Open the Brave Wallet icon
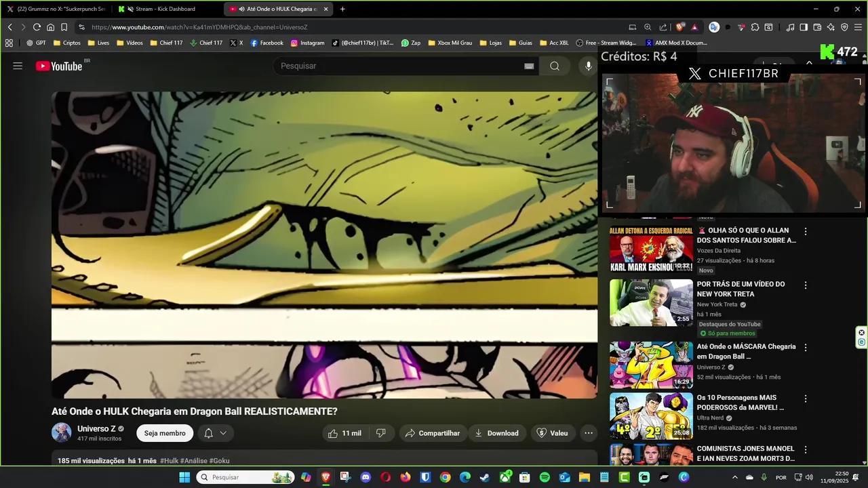This screenshot has width=868, height=488. coord(817,27)
